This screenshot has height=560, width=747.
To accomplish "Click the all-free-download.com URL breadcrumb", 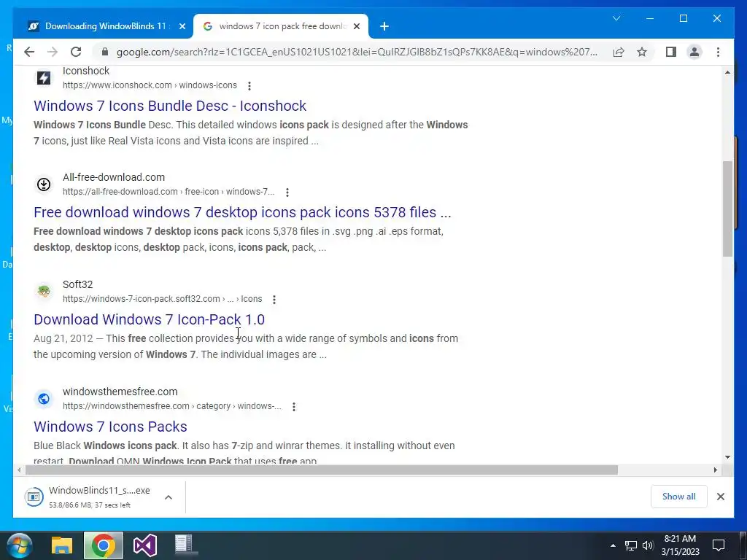I will tap(169, 192).
